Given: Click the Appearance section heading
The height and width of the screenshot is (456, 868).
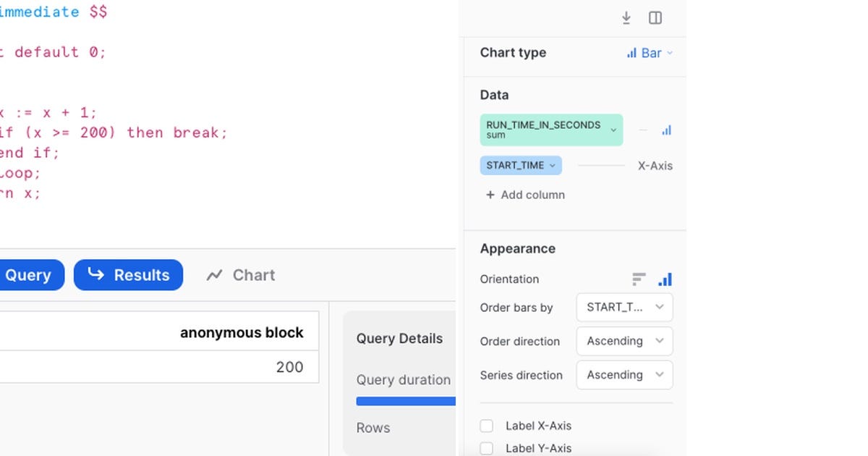Looking at the screenshot, I should (518, 249).
